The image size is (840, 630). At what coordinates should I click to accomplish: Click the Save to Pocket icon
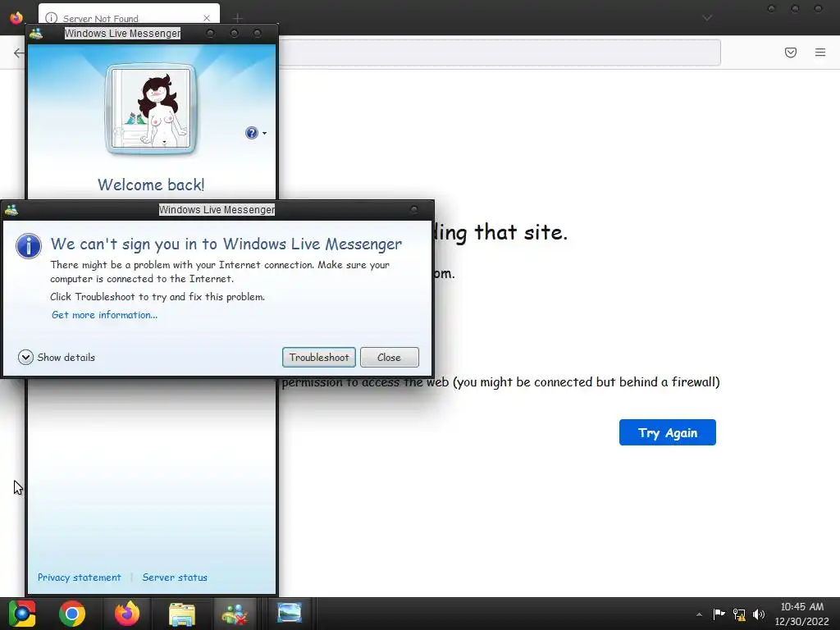click(791, 52)
